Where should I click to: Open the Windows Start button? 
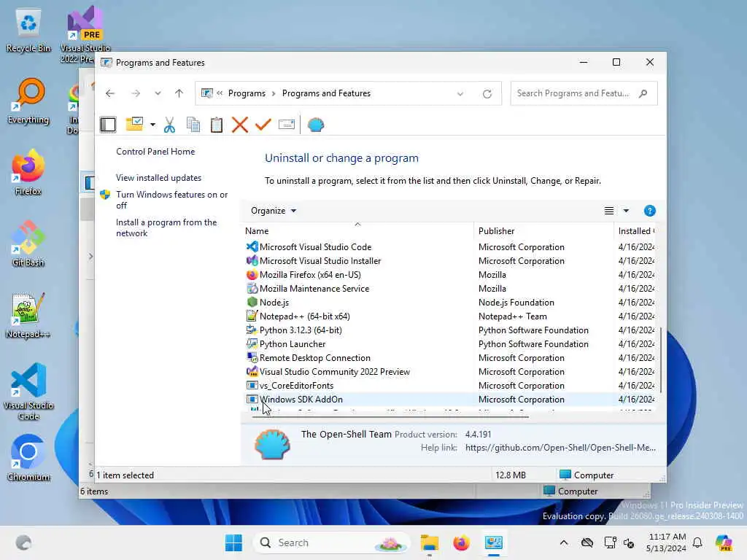(x=233, y=542)
